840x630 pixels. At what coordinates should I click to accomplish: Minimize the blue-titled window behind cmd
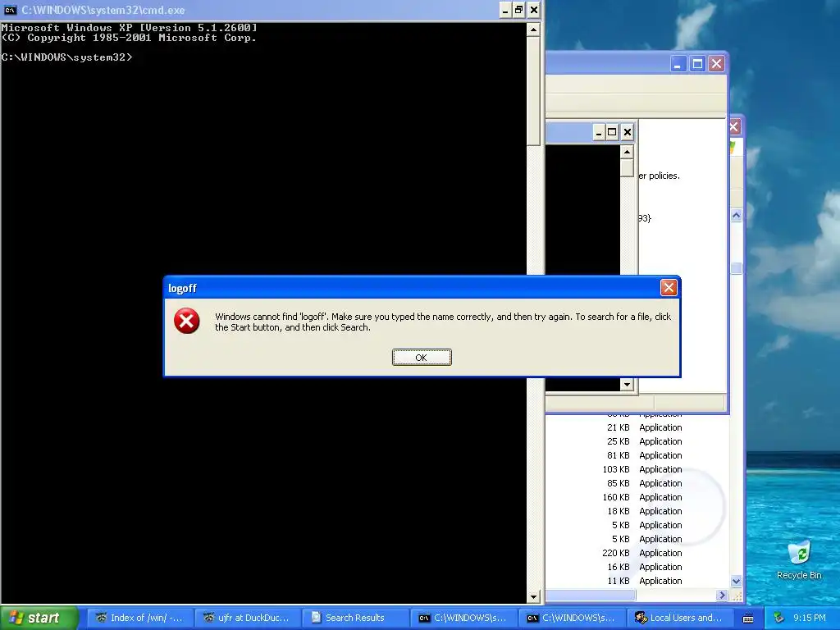click(678, 64)
